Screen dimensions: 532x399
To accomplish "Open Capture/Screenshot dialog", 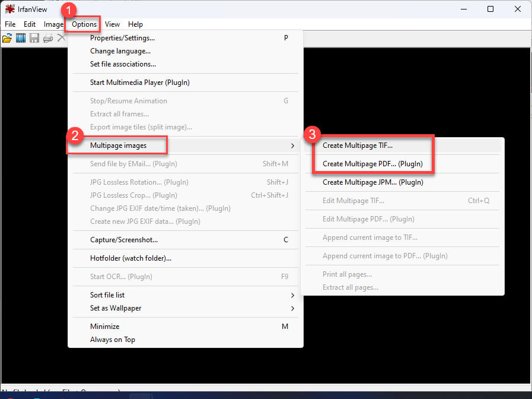I will coord(186,240).
